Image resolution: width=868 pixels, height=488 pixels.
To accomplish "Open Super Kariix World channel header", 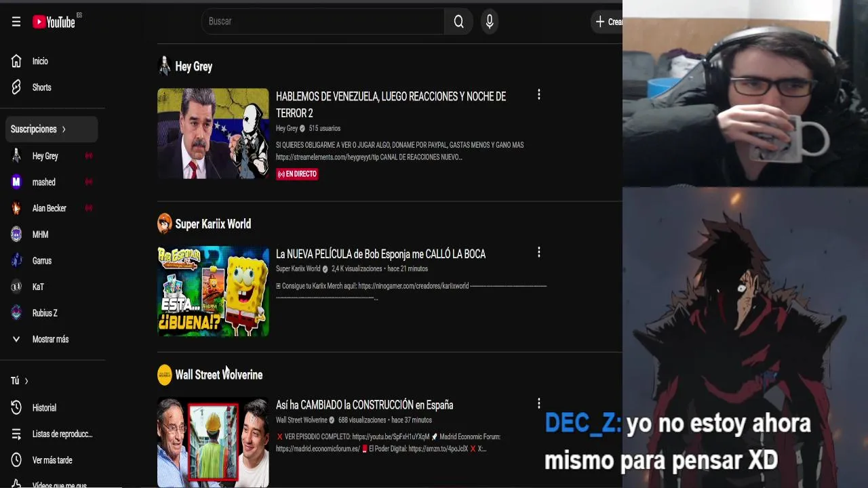I will [x=213, y=224].
